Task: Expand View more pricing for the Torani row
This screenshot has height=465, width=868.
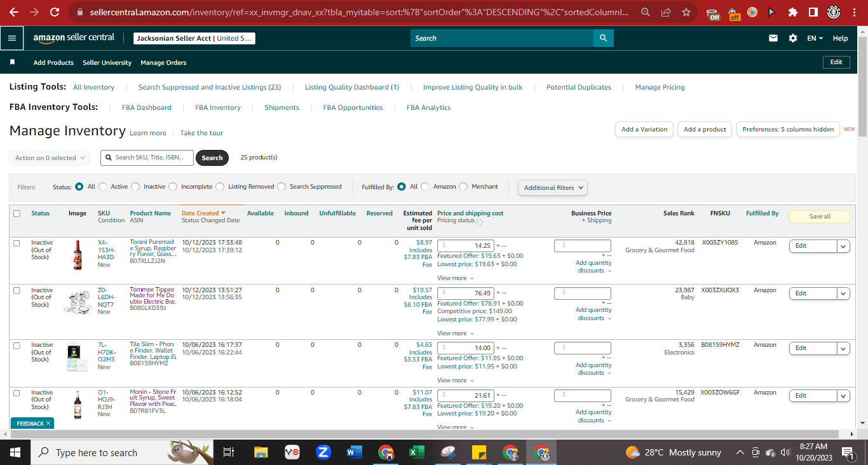Action: click(x=456, y=278)
